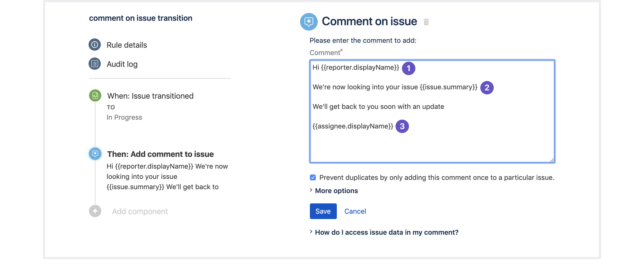Click the plus Add component icon

point(95,211)
